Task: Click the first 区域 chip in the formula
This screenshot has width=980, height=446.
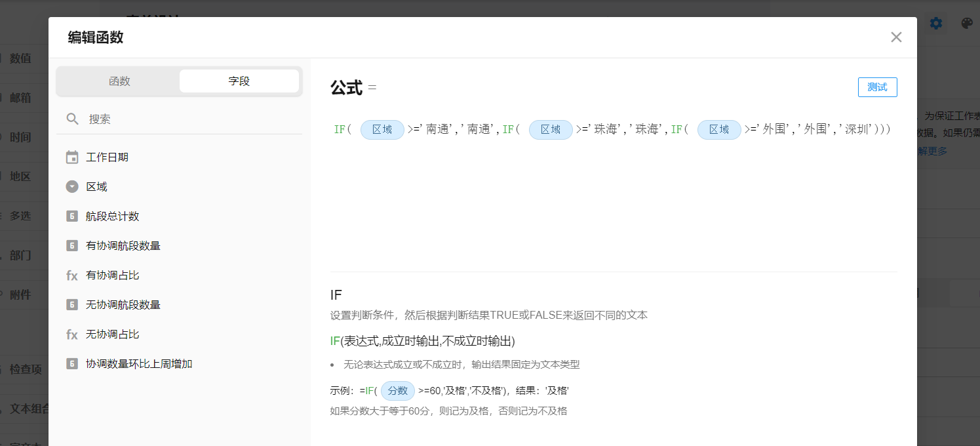Action: click(382, 129)
